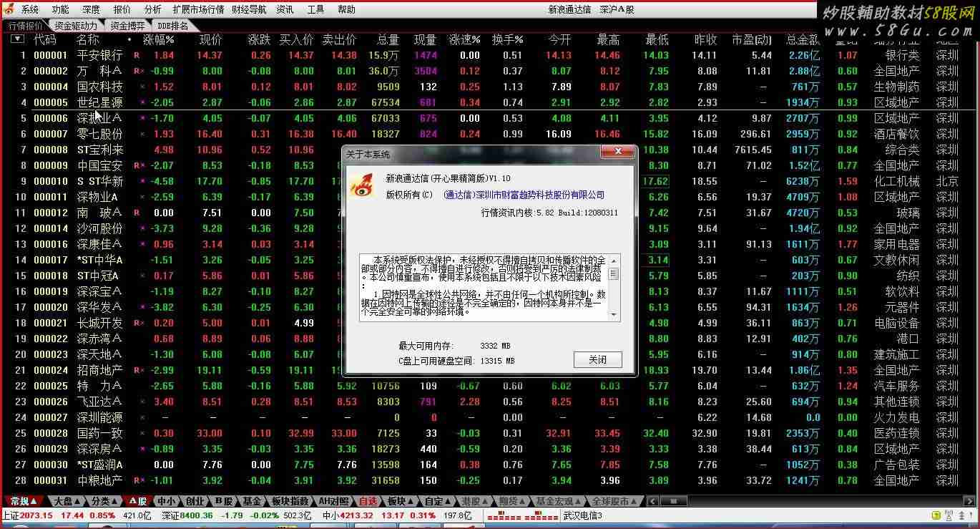Switch to the DDE排名 tab

(173, 26)
